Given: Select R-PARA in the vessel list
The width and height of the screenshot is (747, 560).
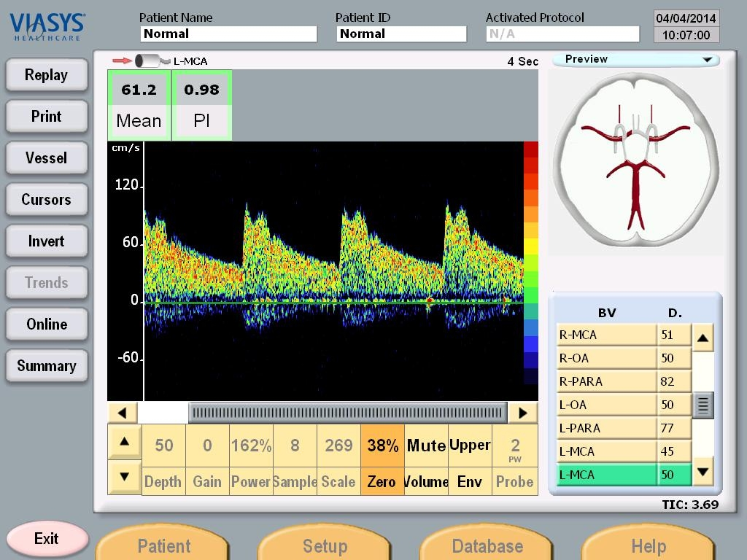Looking at the screenshot, I should (607, 381).
